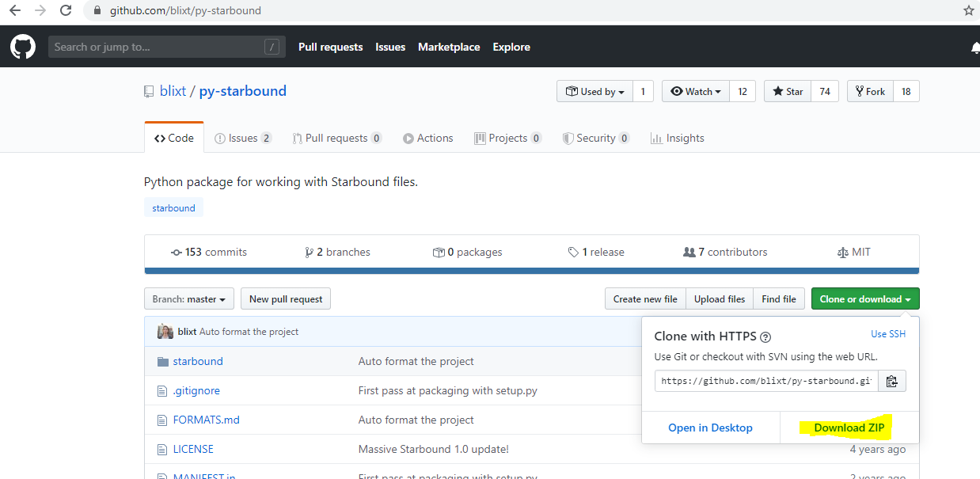Open the Branch: master selector
The width and height of the screenshot is (980, 479).
[x=189, y=298]
